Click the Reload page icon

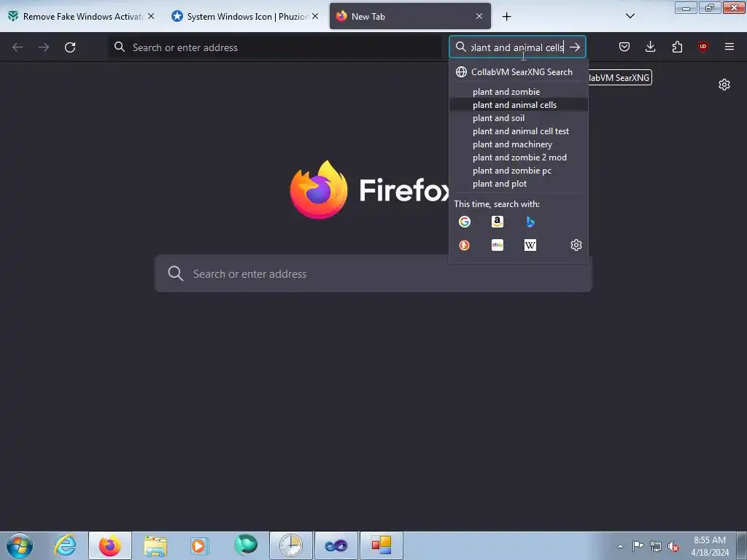70,47
